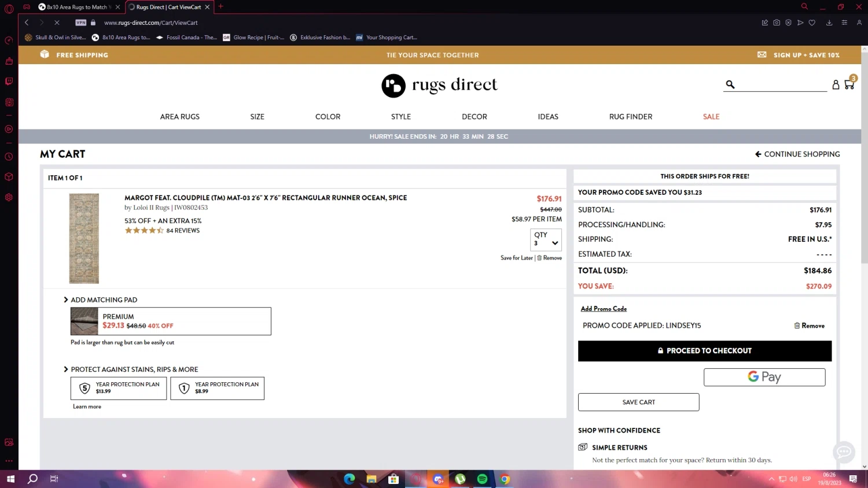The height and width of the screenshot is (488, 868).
Task: Select 5 Year Protection Plan $13.99
Action: tap(119, 389)
